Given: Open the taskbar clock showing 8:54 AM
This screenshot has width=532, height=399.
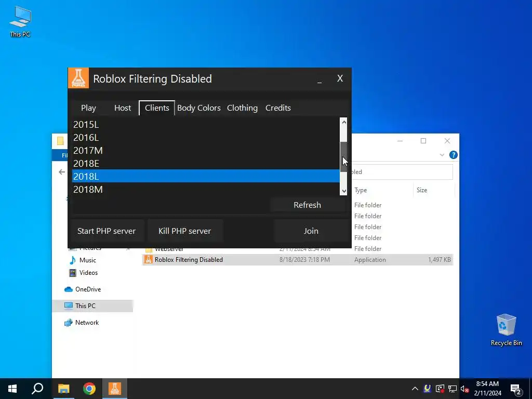Looking at the screenshot, I should (487, 389).
